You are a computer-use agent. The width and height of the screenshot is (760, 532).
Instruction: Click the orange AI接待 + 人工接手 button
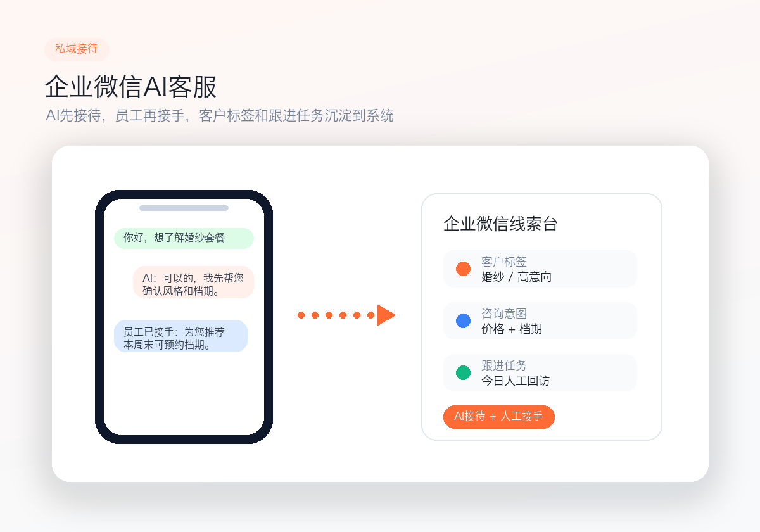(499, 417)
